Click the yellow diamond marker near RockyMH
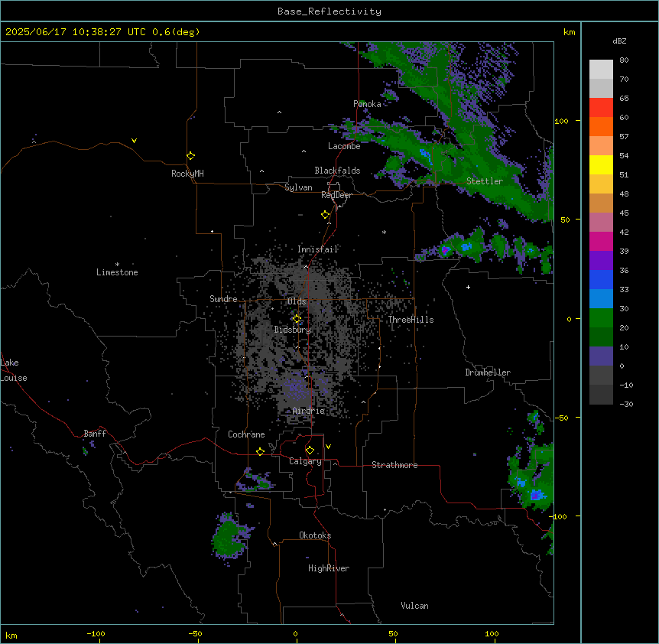The width and height of the screenshot is (659, 644). pyautogui.click(x=191, y=156)
